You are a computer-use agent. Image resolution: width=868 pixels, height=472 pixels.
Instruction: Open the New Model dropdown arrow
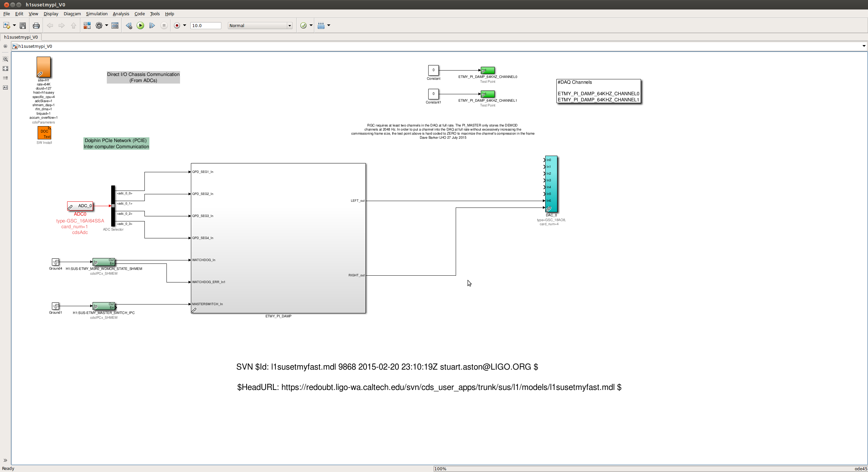[14, 25]
